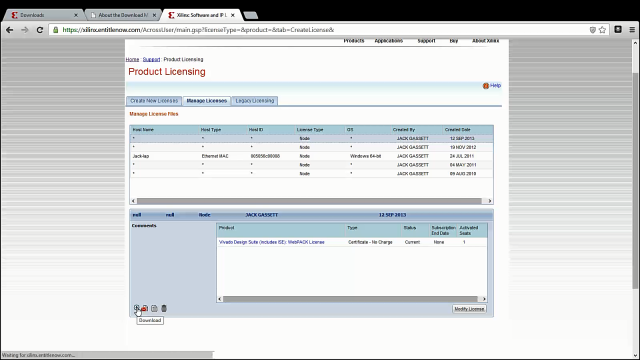
Task: Click the Ethernet MAC host type cell
Action: (215, 156)
